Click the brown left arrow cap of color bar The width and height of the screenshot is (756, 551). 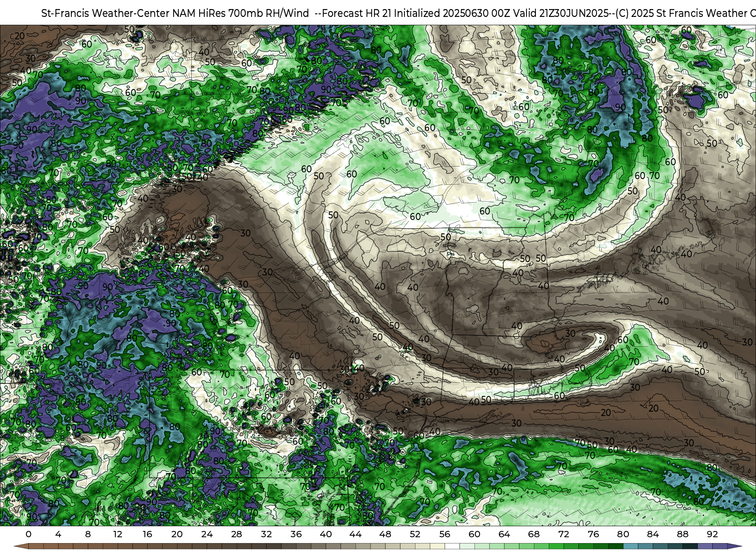[21, 546]
